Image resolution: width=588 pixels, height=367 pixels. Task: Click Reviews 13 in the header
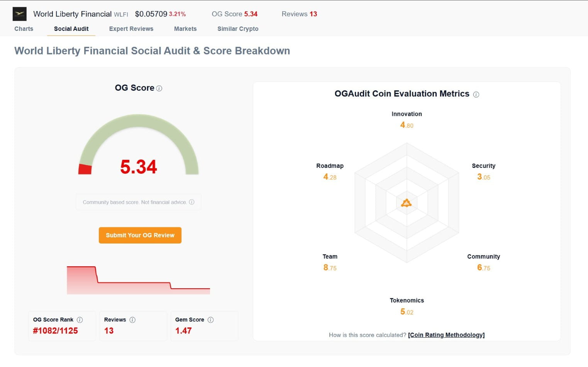click(x=299, y=14)
